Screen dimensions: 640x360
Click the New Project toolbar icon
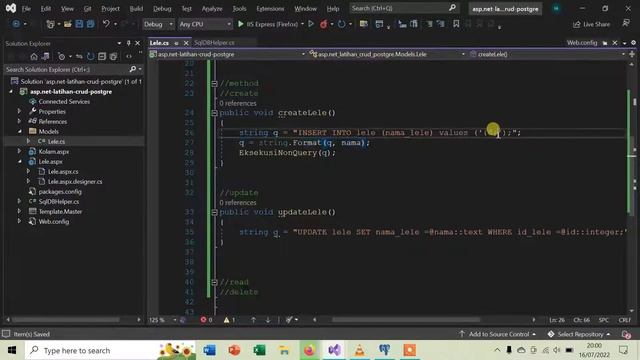[x=50, y=24]
